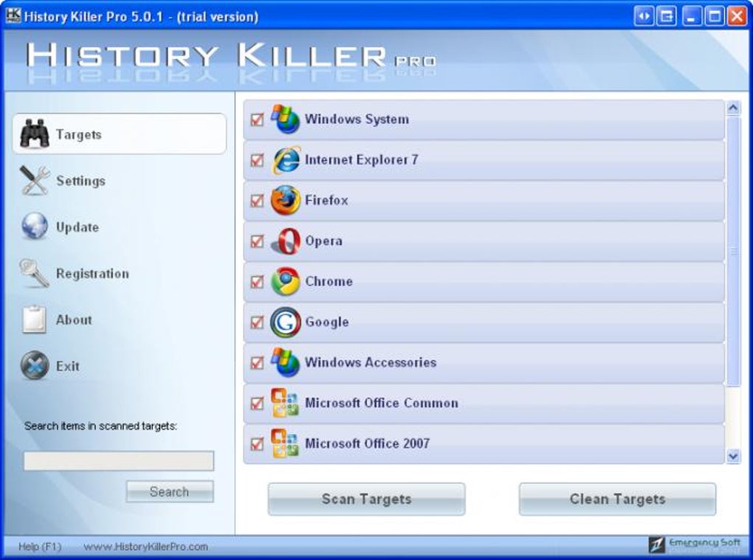Click the Windows Accessories logo icon
This screenshot has height=560, width=753.
[x=285, y=362]
